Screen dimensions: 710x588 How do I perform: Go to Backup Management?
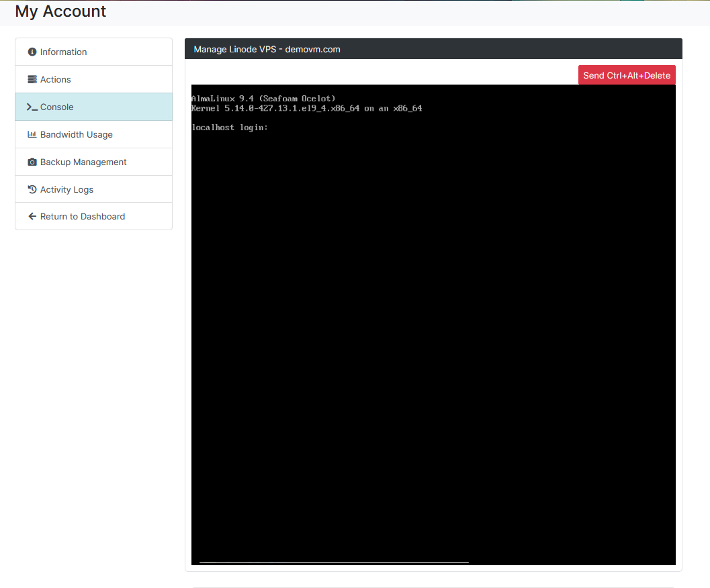pyautogui.click(x=94, y=162)
